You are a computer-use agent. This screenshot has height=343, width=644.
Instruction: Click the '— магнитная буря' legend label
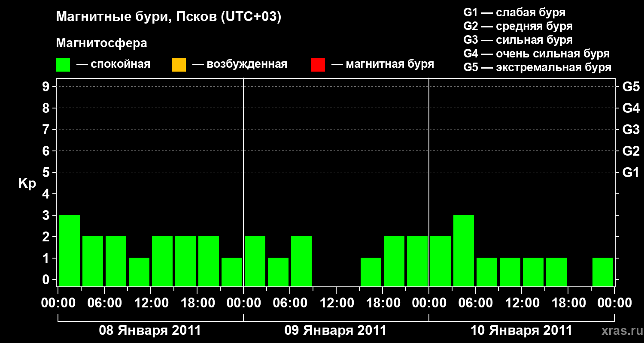383,64
